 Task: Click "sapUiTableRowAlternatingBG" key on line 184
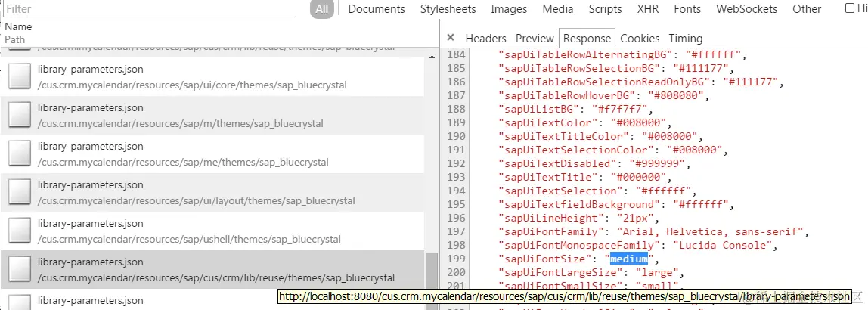[x=586, y=54]
